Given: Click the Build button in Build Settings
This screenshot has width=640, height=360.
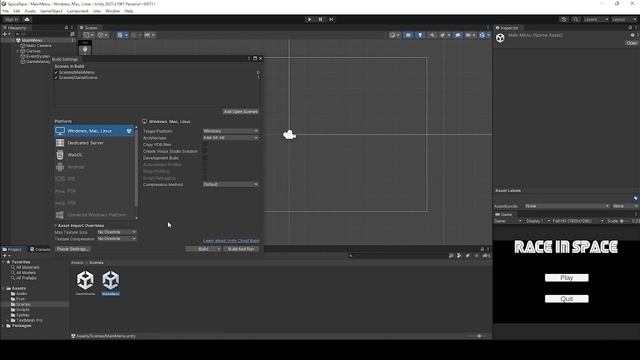Looking at the screenshot, I should click(203, 249).
